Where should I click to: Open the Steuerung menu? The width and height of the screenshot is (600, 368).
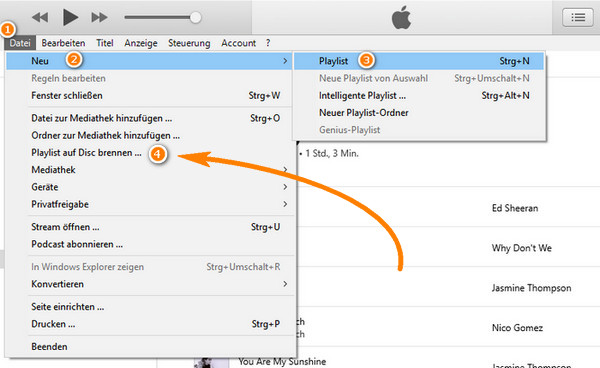coord(189,43)
